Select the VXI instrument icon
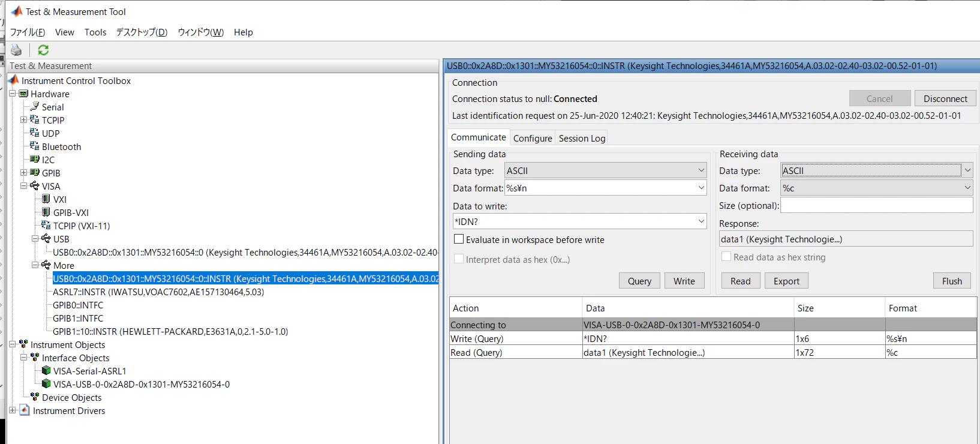The width and height of the screenshot is (980, 444). (46, 199)
